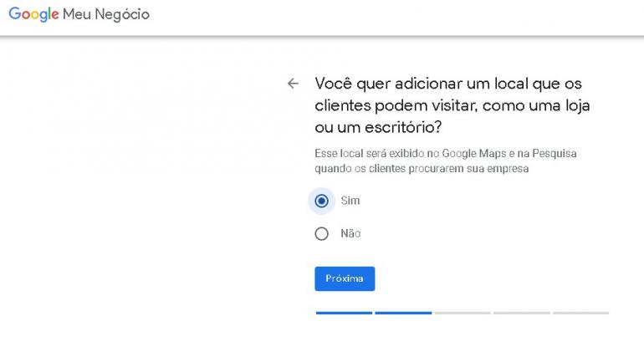Click the Sim option label
This screenshot has height=352, width=644.
click(x=350, y=201)
